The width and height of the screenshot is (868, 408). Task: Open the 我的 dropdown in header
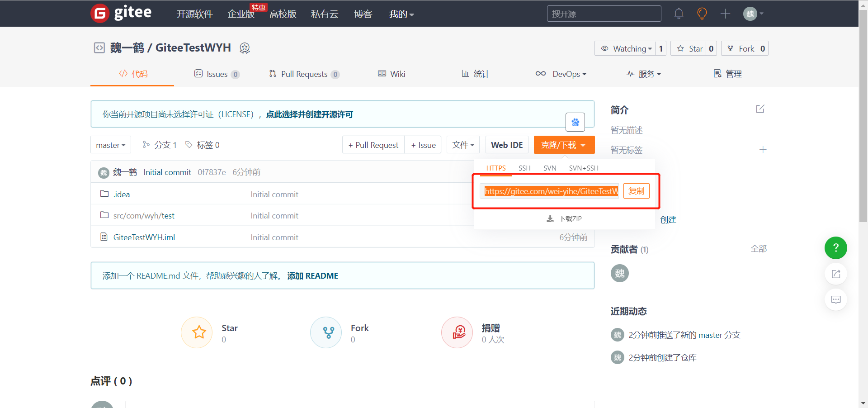(401, 14)
